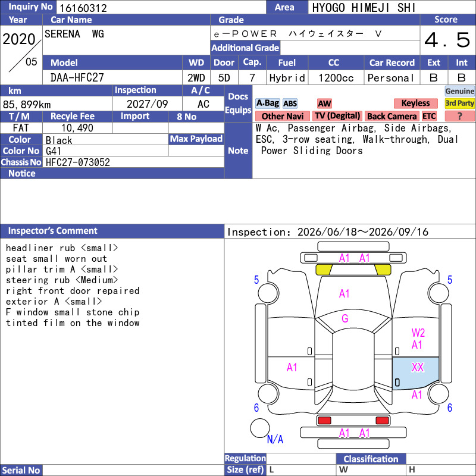Click the right yellow headlight on the diagram

pyautogui.click(x=383, y=270)
